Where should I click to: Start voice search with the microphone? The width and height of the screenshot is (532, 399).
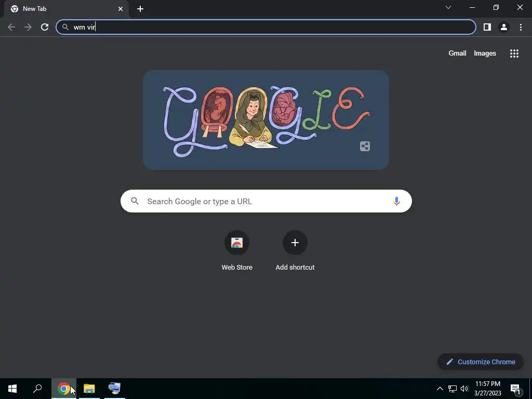396,201
